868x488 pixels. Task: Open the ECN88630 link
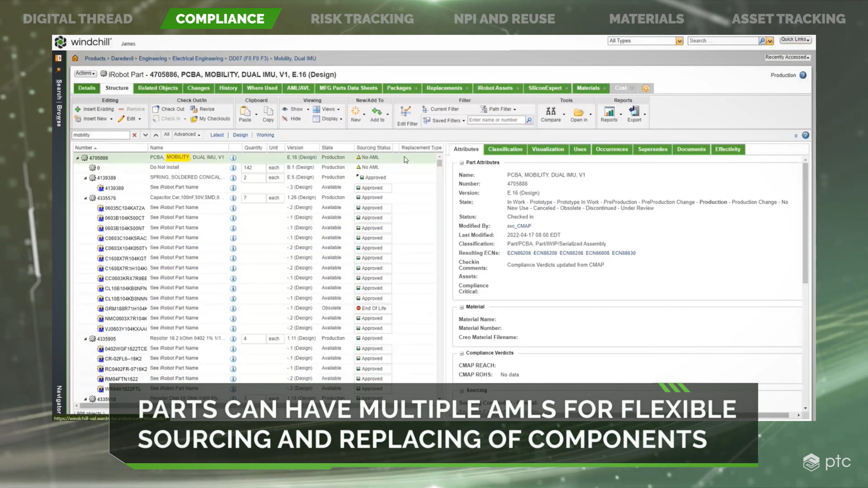pos(623,253)
